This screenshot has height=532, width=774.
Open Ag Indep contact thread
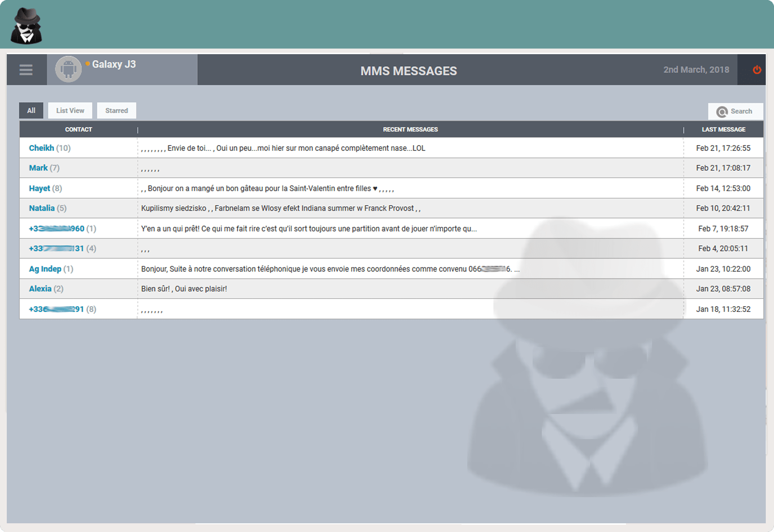pos(45,269)
